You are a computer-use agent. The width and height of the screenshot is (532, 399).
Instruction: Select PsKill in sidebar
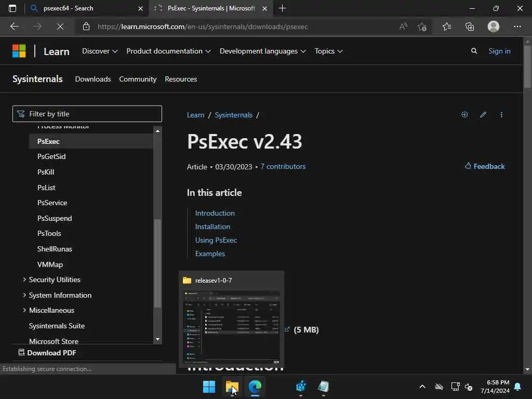[x=46, y=172]
